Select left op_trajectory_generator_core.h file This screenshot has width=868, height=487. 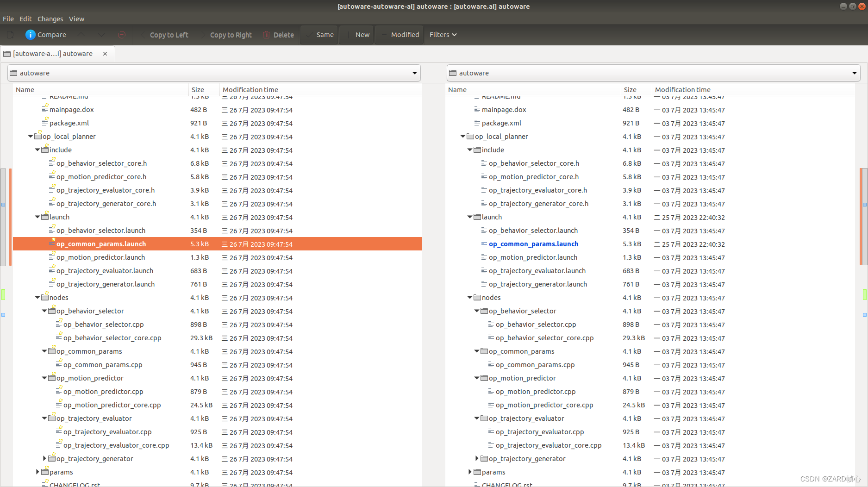pos(106,204)
